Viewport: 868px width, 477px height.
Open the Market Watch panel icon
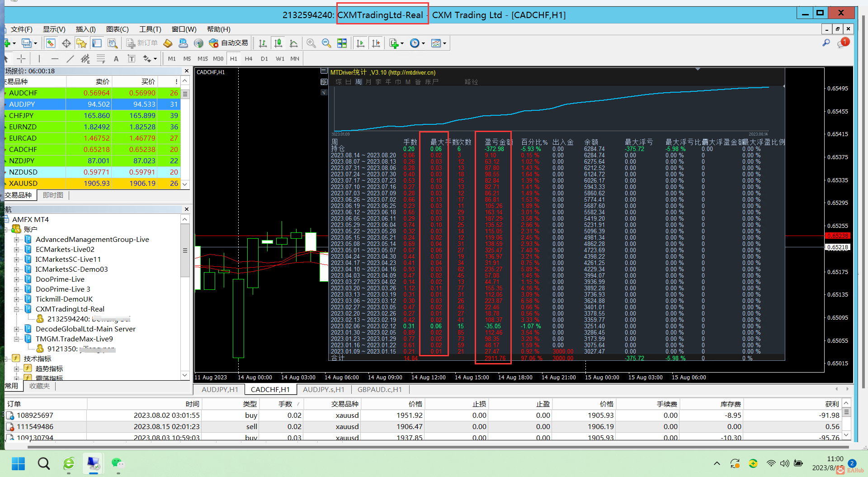pyautogui.click(x=51, y=43)
